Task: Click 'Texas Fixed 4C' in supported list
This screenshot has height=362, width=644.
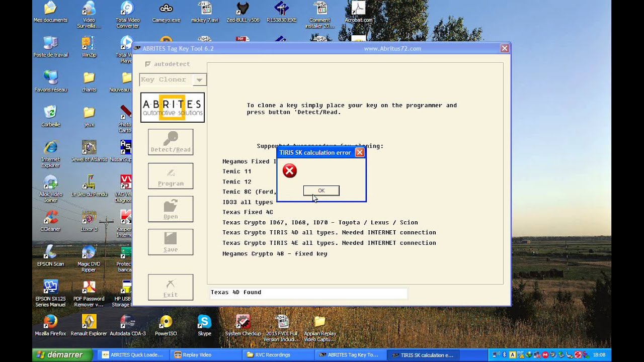Action: 248,212
